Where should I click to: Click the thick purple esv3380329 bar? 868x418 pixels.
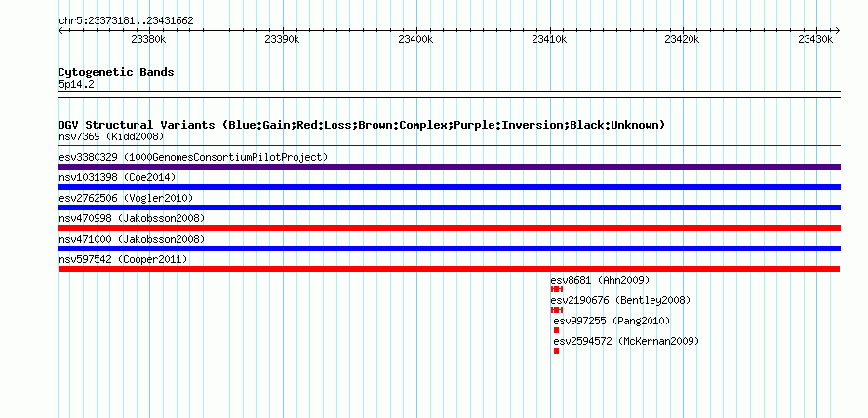(449, 167)
